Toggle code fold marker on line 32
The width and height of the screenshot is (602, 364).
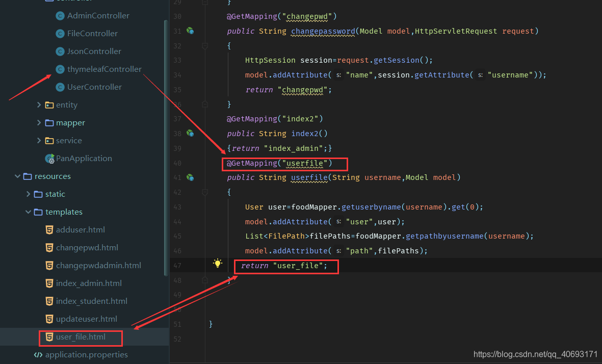click(x=205, y=46)
